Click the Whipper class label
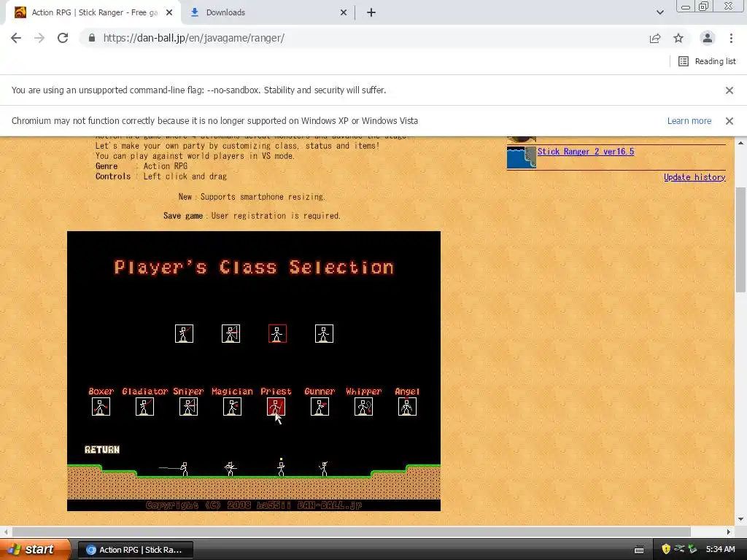 (363, 392)
